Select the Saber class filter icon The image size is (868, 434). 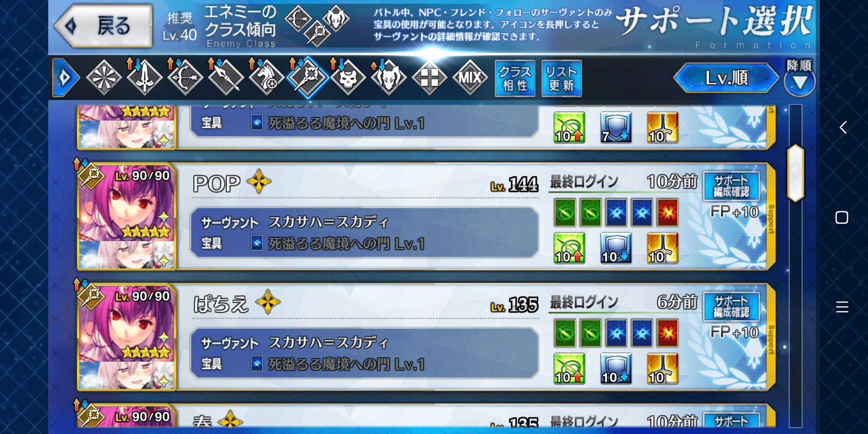tap(144, 78)
